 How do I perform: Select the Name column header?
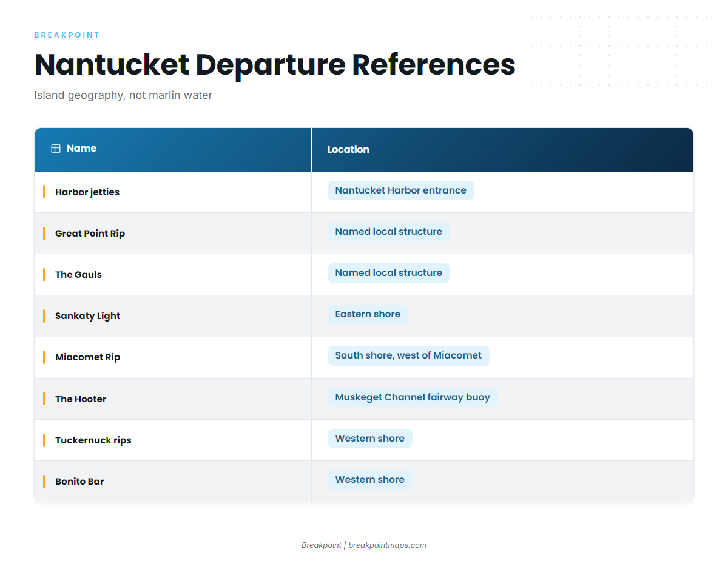(173, 150)
